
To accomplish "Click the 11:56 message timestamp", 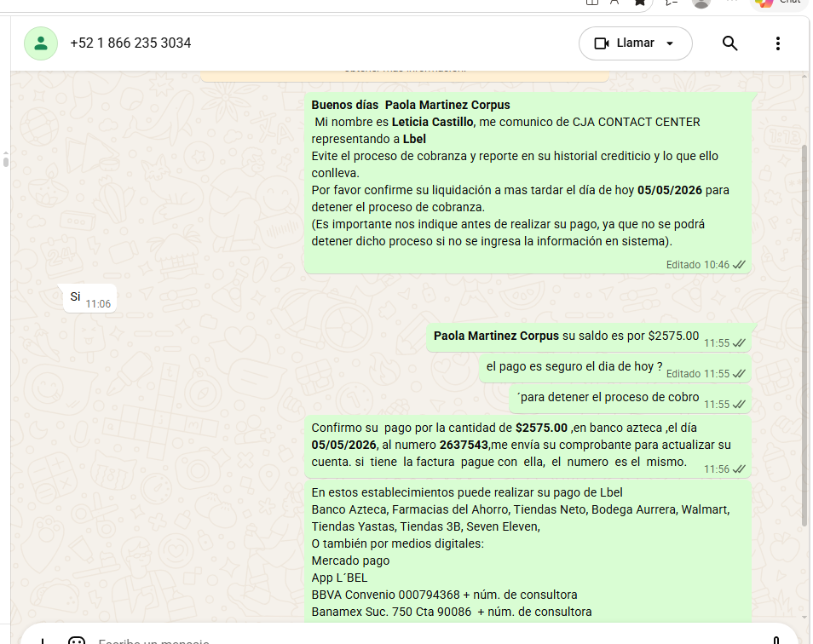I will pyautogui.click(x=717, y=469).
